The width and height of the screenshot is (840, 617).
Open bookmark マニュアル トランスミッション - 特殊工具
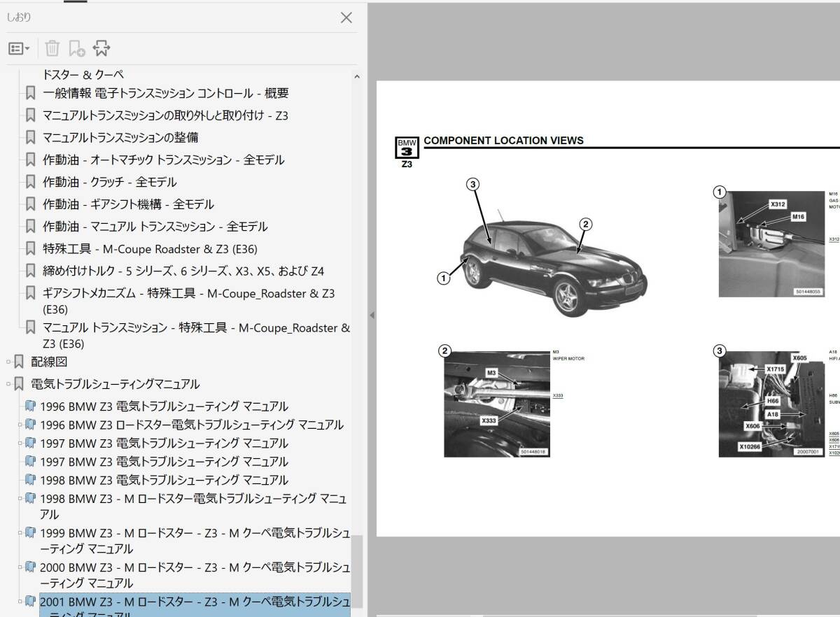pyautogui.click(x=196, y=335)
